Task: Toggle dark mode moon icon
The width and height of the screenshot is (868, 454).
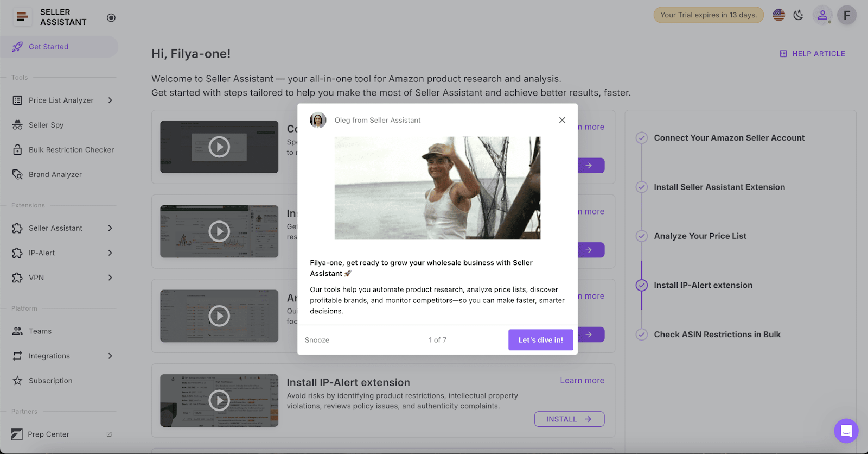Action: (799, 15)
